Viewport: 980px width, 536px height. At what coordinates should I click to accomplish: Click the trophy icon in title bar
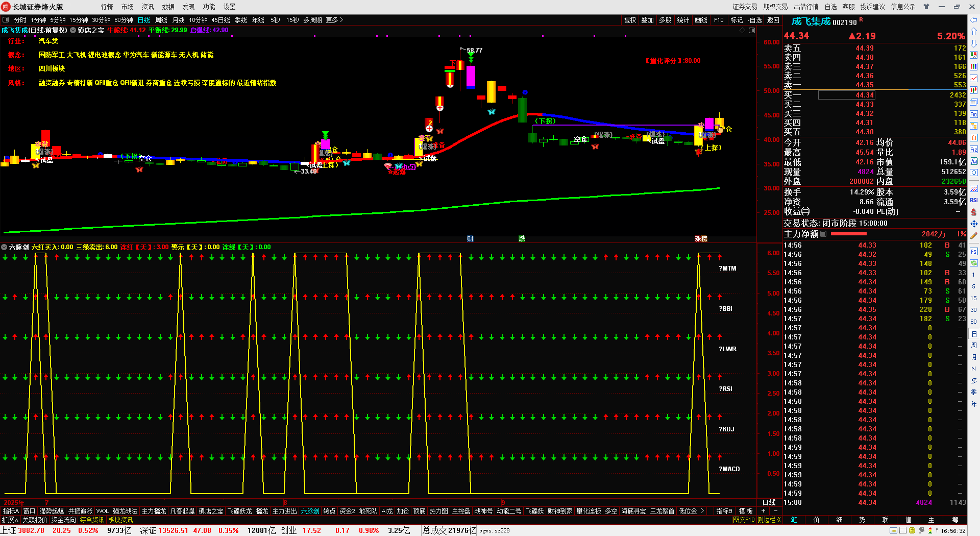point(926,7)
